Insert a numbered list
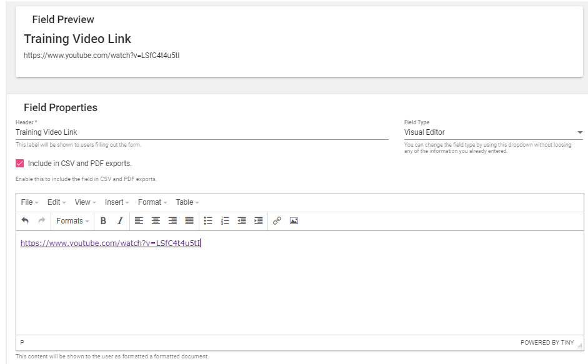This screenshot has height=364, width=588. click(224, 221)
